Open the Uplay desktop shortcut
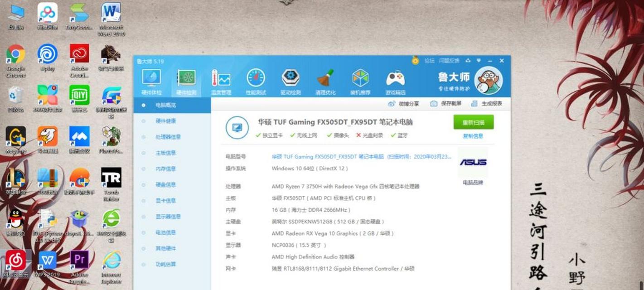 47,58
